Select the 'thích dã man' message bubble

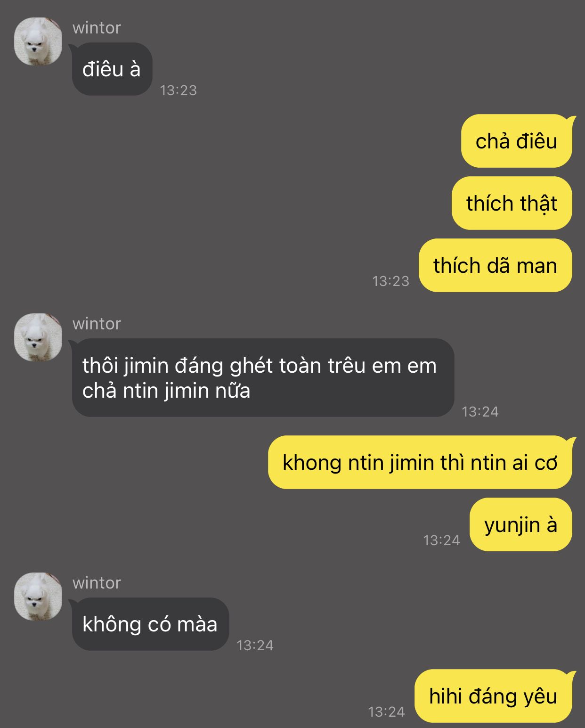click(496, 265)
